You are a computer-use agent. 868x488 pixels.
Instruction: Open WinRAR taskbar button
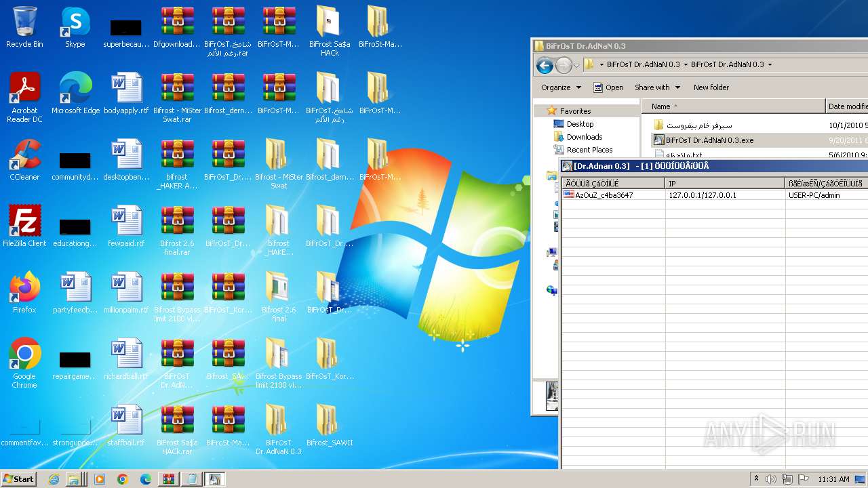[x=168, y=479]
